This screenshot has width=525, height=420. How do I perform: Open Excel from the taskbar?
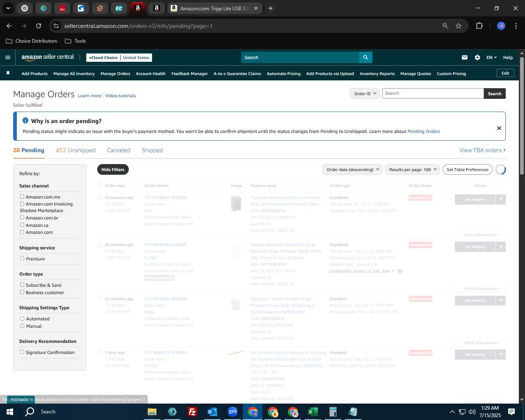[x=313, y=412]
